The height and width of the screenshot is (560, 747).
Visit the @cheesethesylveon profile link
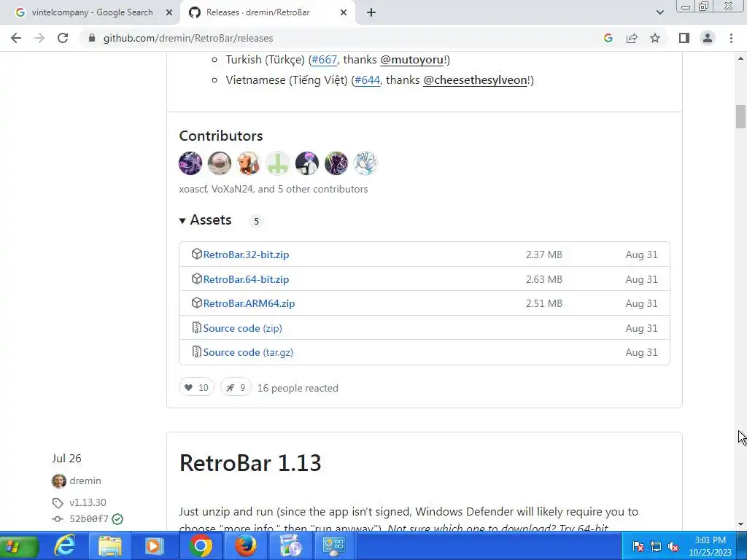click(x=476, y=80)
